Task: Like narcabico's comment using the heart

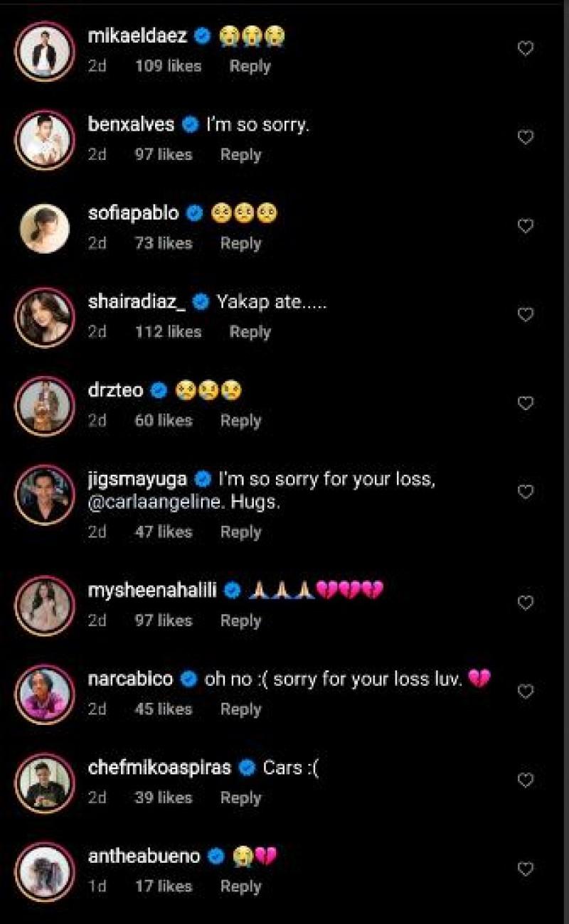Action: 526,689
